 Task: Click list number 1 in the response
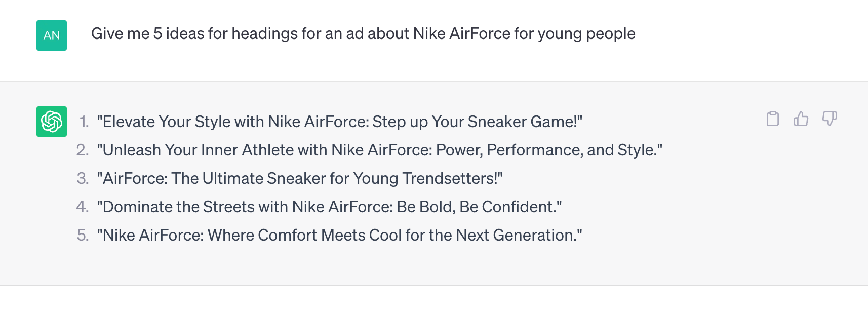(x=84, y=122)
